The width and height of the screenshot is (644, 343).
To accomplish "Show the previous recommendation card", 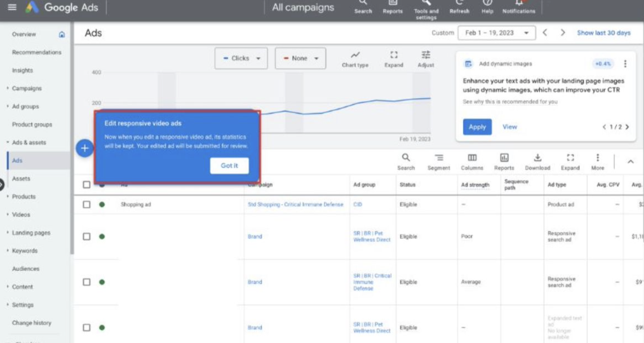I will click(x=605, y=127).
